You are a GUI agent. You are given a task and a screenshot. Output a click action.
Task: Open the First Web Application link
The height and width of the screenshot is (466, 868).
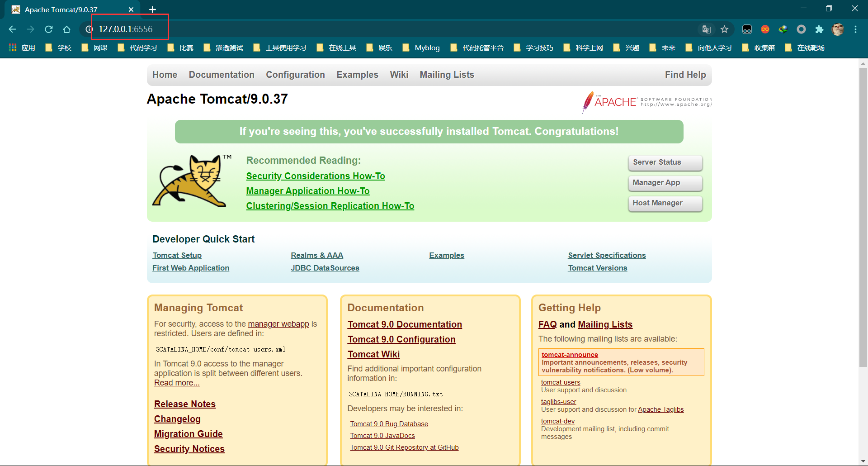click(x=191, y=268)
